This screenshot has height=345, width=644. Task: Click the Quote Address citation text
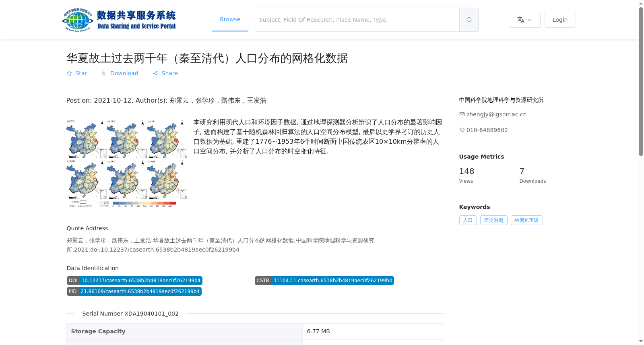(x=221, y=245)
